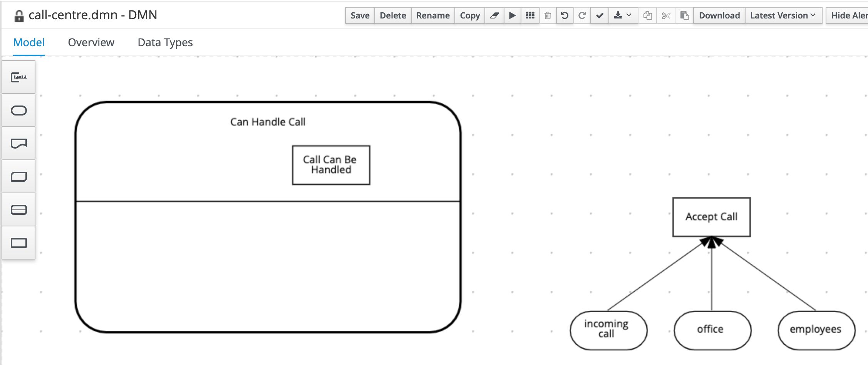Screen dimensions: 868x365
Task: Select the Accept Call decision node
Action: [x=712, y=217]
